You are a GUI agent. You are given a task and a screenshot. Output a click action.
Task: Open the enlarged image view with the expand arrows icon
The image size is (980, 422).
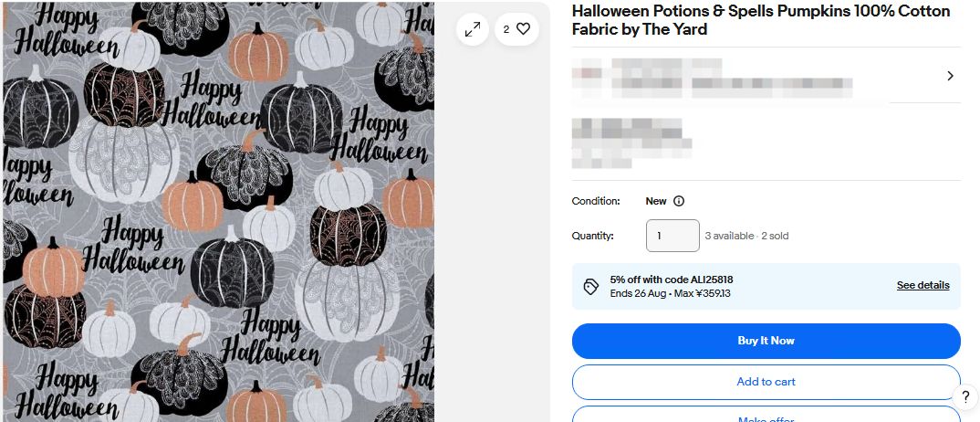[473, 29]
